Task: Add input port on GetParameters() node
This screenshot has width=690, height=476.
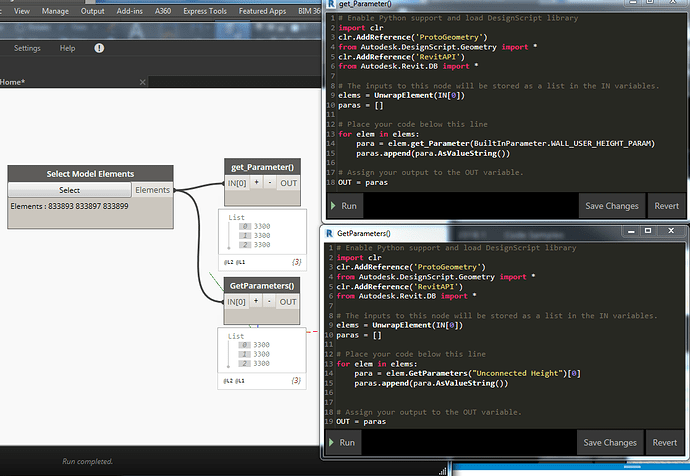Action: click(x=256, y=301)
